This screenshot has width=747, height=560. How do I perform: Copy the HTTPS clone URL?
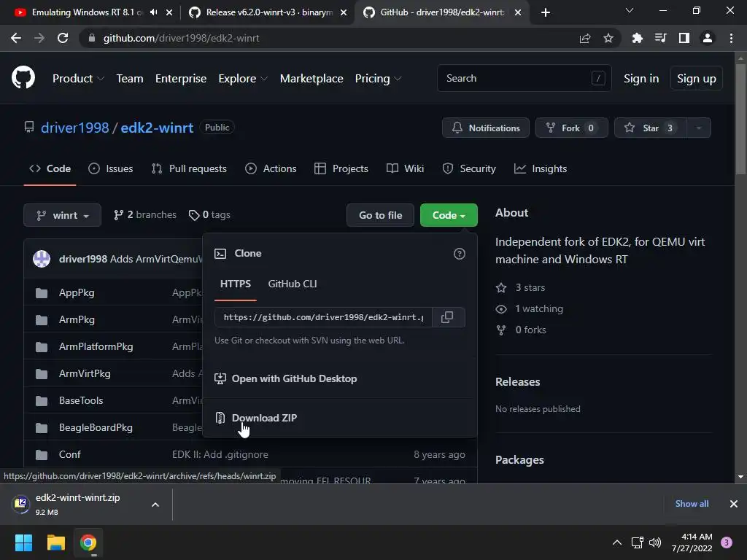pyautogui.click(x=447, y=317)
